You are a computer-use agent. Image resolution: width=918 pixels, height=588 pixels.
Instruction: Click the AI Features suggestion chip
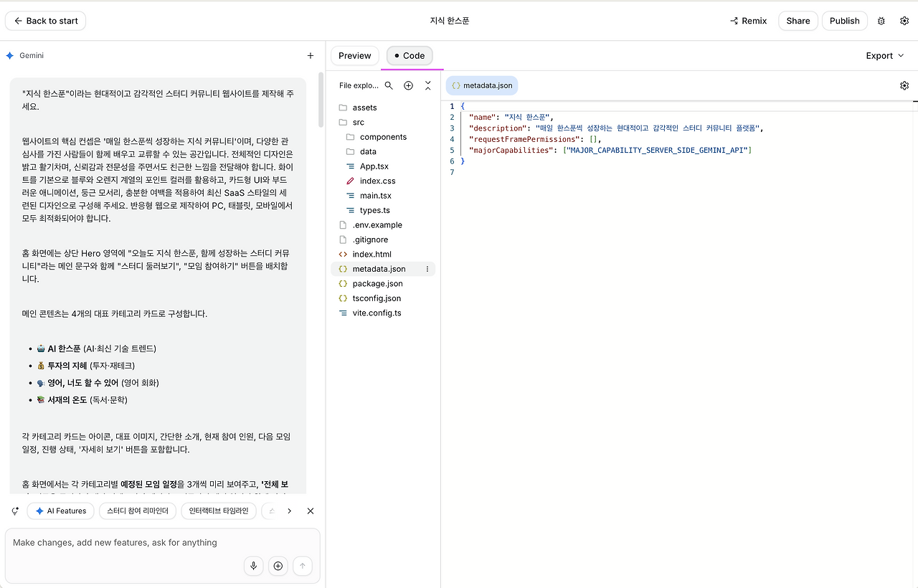coord(61,511)
